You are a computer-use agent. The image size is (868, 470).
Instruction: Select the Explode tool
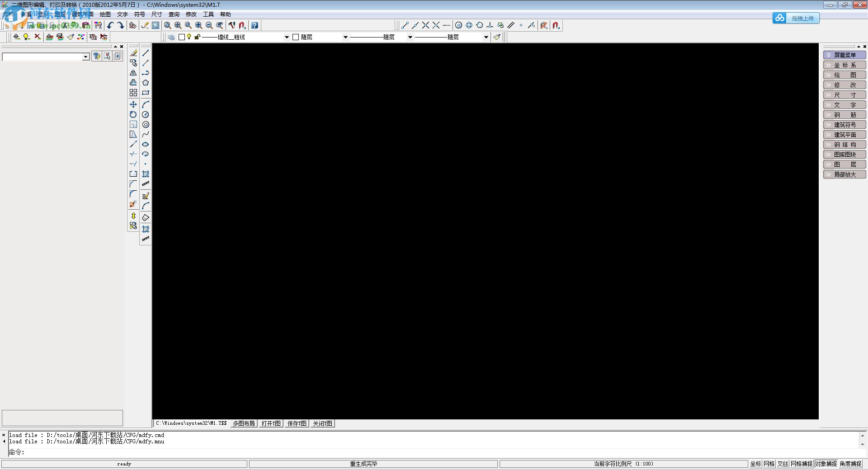(133, 204)
